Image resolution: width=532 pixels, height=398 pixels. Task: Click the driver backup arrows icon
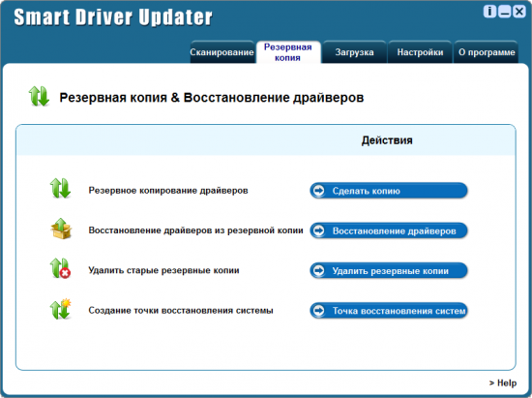pyautogui.click(x=60, y=188)
